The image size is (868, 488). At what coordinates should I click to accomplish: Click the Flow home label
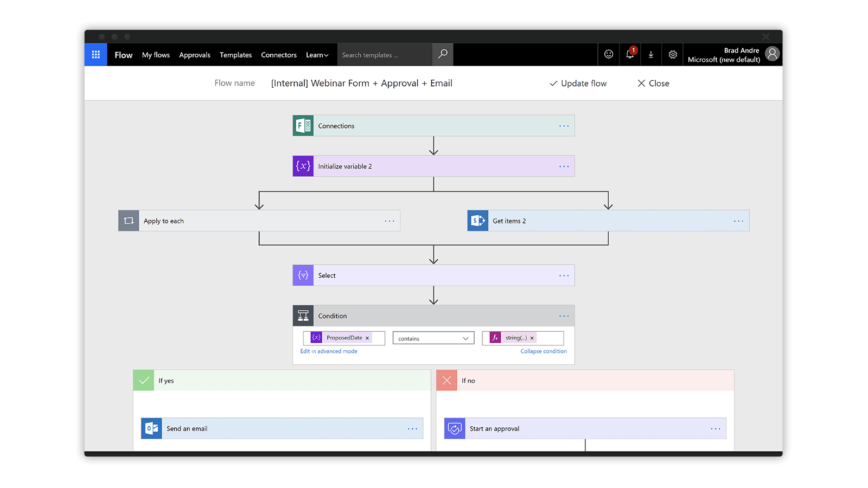(x=124, y=55)
